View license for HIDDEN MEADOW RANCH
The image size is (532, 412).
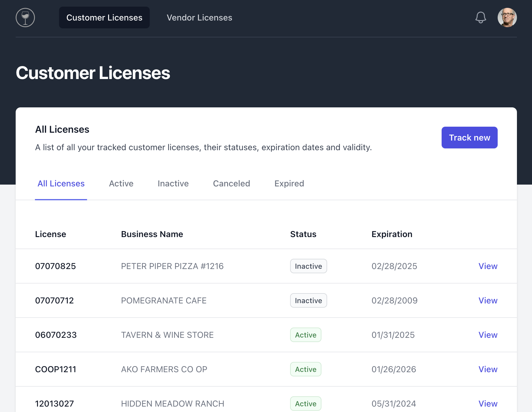[x=488, y=404]
